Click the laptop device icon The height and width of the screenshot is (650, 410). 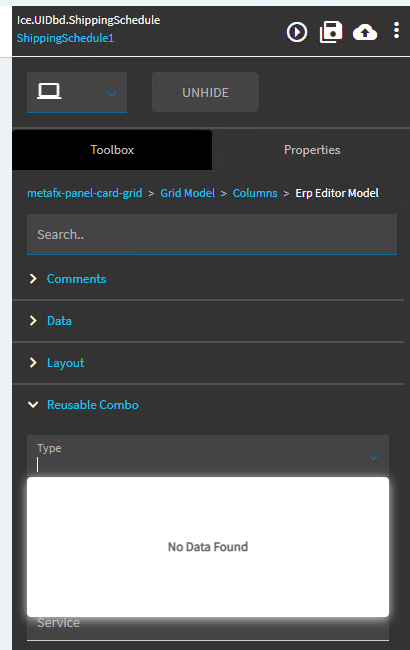(49, 91)
